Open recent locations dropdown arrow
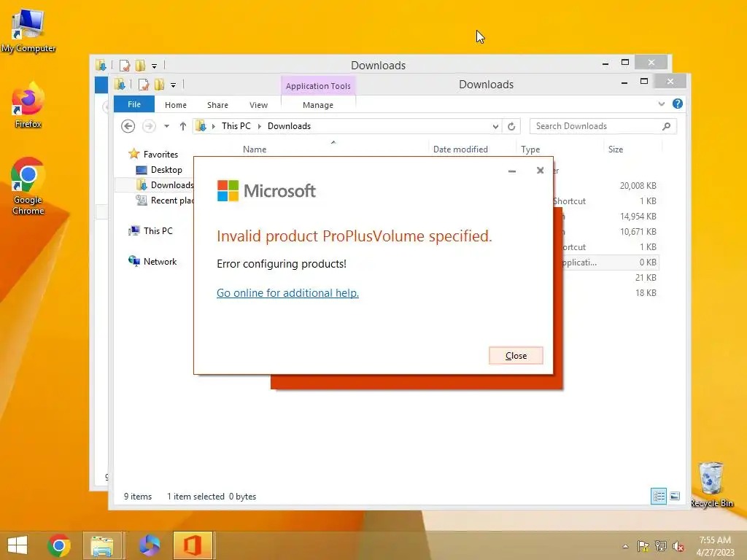The width and height of the screenshot is (747, 560). [167, 126]
